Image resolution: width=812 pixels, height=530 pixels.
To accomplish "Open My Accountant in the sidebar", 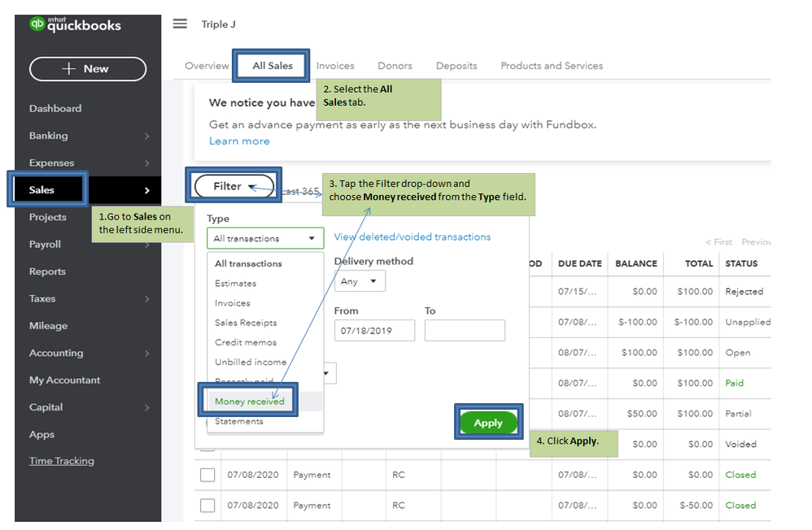I will point(65,380).
